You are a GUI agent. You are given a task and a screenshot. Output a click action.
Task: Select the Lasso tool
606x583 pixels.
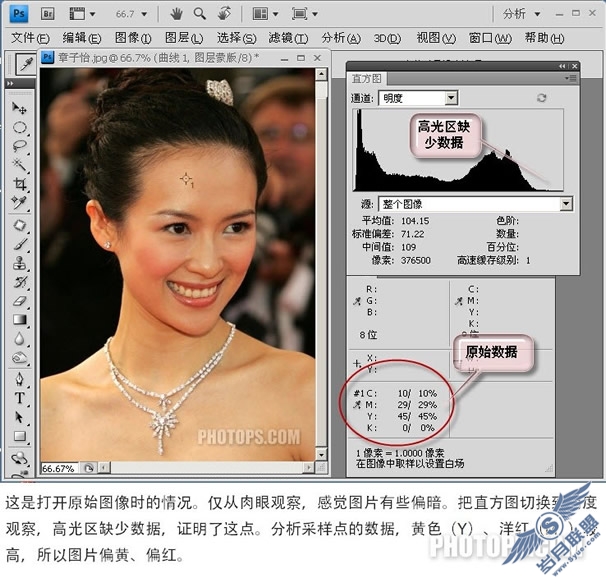pyautogui.click(x=19, y=146)
